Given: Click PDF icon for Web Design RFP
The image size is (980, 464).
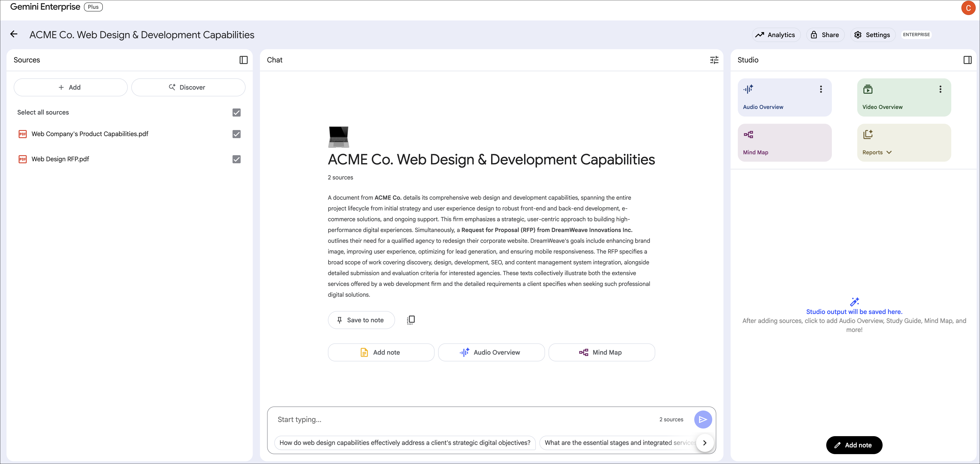Looking at the screenshot, I should coord(23,159).
